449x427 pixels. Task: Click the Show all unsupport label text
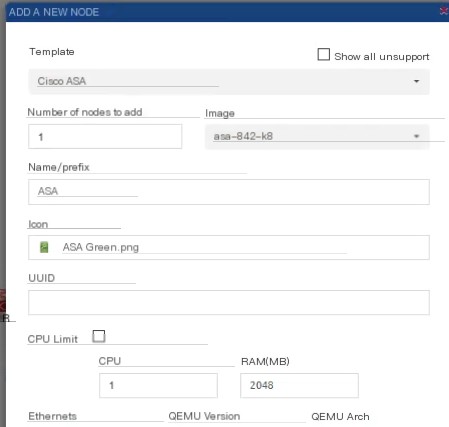pos(382,57)
